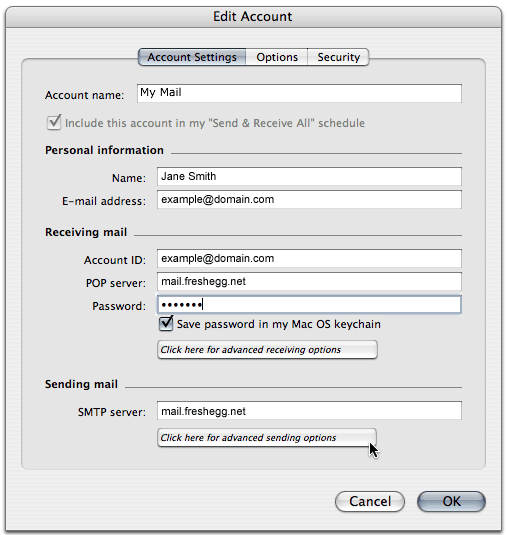Switch to the Account Settings tab

tap(192, 57)
